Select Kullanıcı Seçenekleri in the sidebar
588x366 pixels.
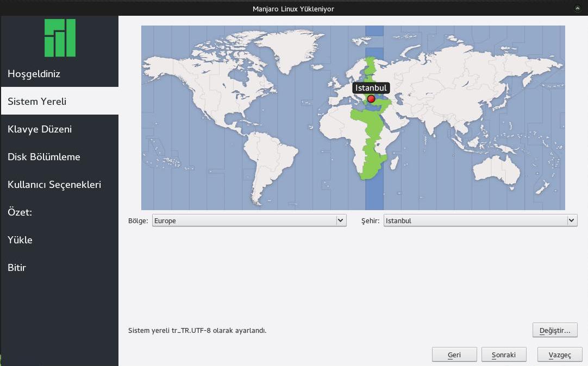pyautogui.click(x=60, y=184)
